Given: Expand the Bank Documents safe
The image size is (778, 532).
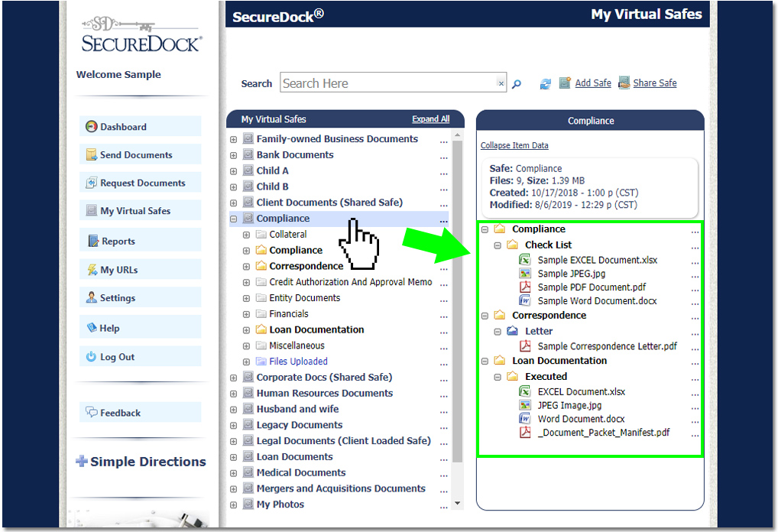Looking at the screenshot, I should (233, 155).
